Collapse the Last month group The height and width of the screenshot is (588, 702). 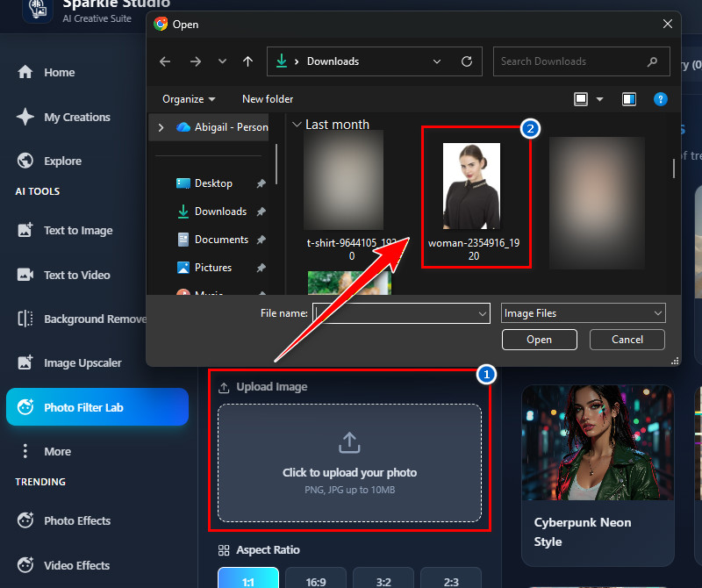pos(296,125)
